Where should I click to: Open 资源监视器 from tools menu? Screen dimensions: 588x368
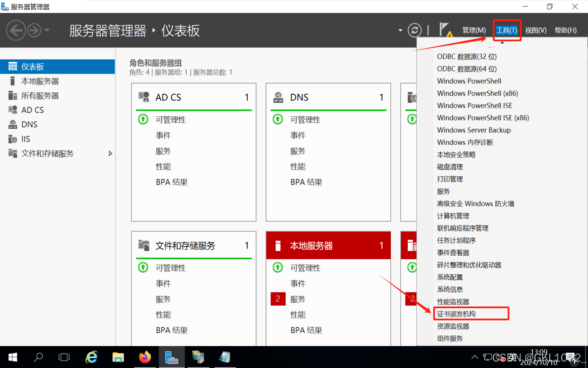tap(453, 326)
